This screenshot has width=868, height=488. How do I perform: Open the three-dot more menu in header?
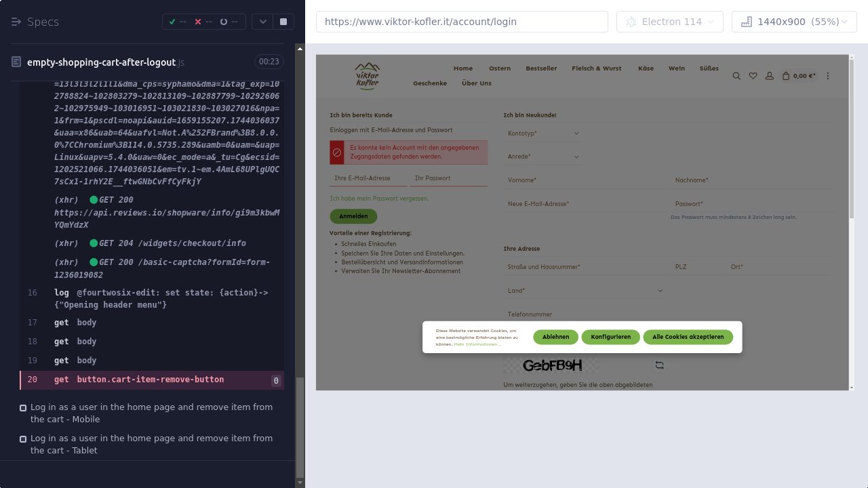point(827,76)
